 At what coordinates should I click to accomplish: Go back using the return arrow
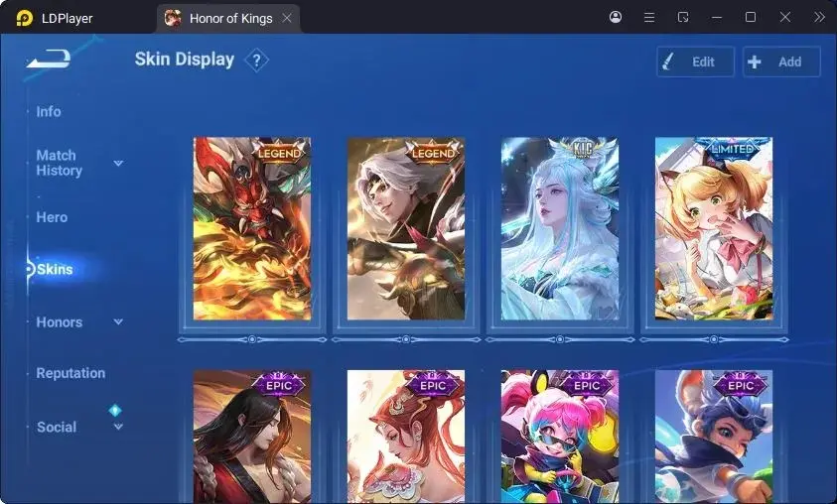click(x=49, y=59)
